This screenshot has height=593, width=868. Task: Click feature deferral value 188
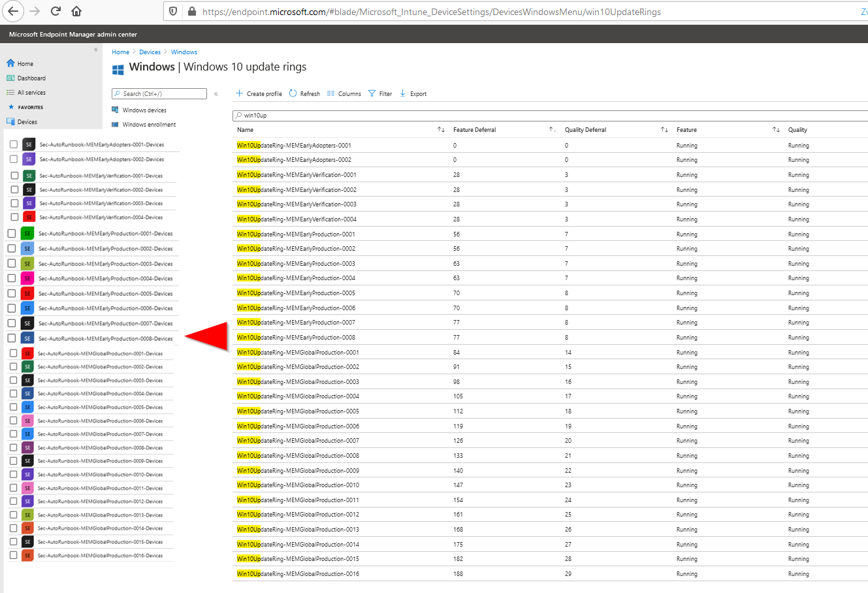click(x=458, y=573)
